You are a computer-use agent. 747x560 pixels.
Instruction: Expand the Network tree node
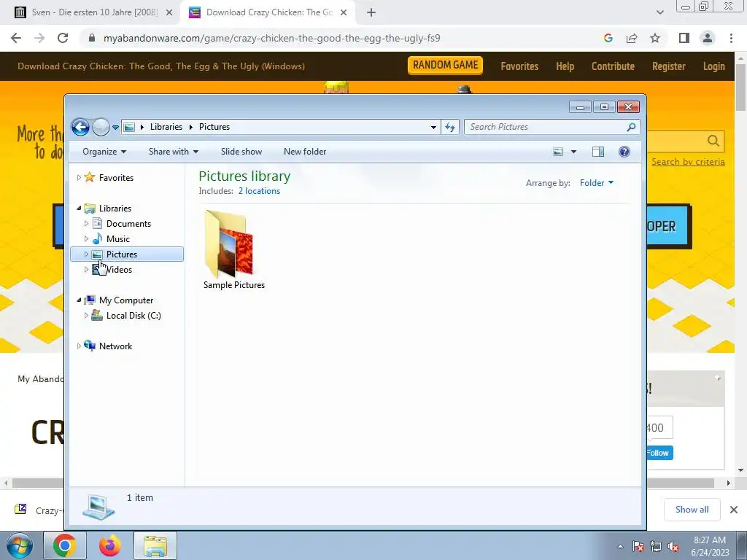(x=79, y=346)
